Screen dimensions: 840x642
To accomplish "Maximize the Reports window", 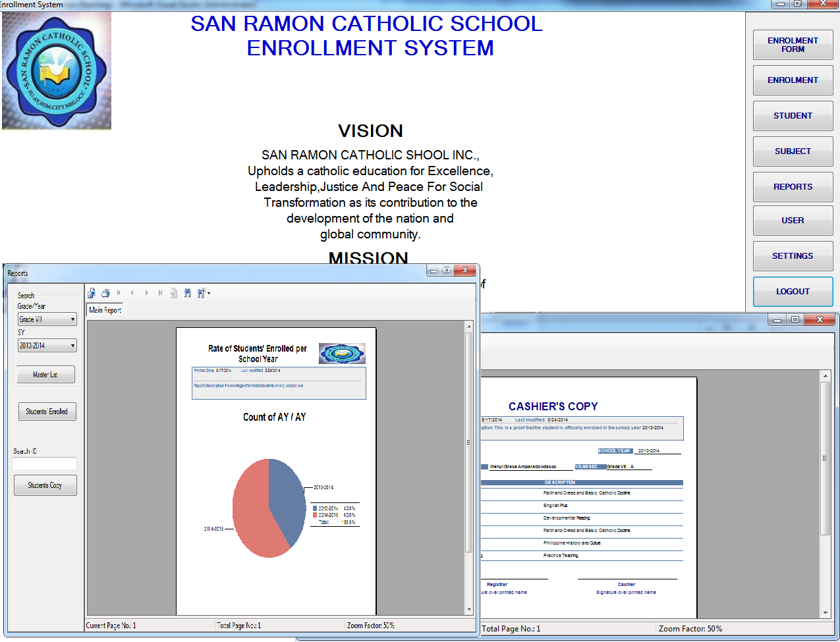I will click(447, 270).
